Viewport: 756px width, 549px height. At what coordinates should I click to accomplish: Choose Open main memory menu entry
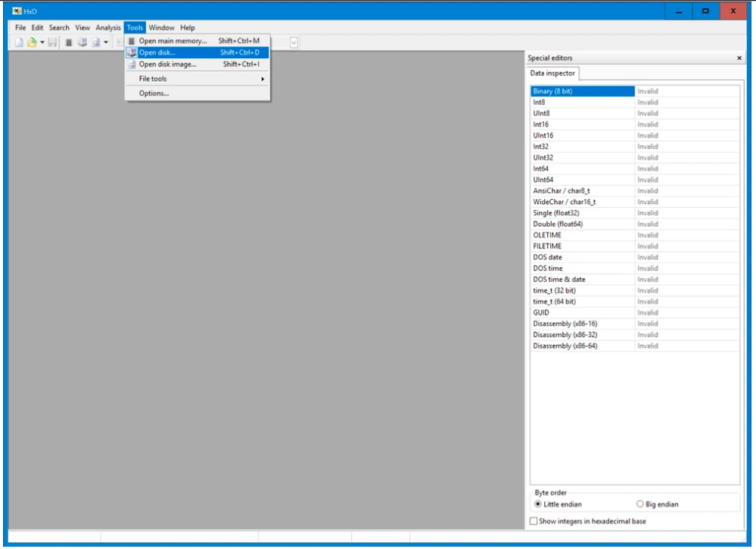click(197, 41)
